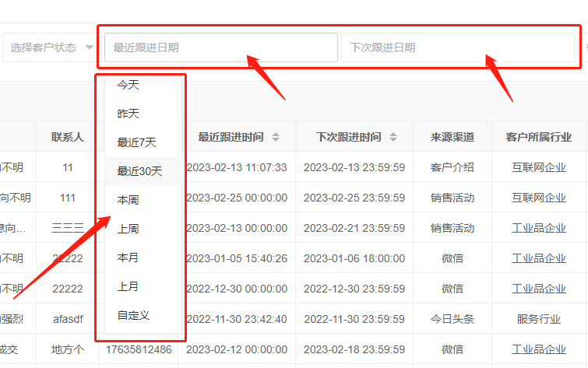The image size is (588, 368).
Task: Click 互联网企业 in the 11 row
Action: coord(539,167)
